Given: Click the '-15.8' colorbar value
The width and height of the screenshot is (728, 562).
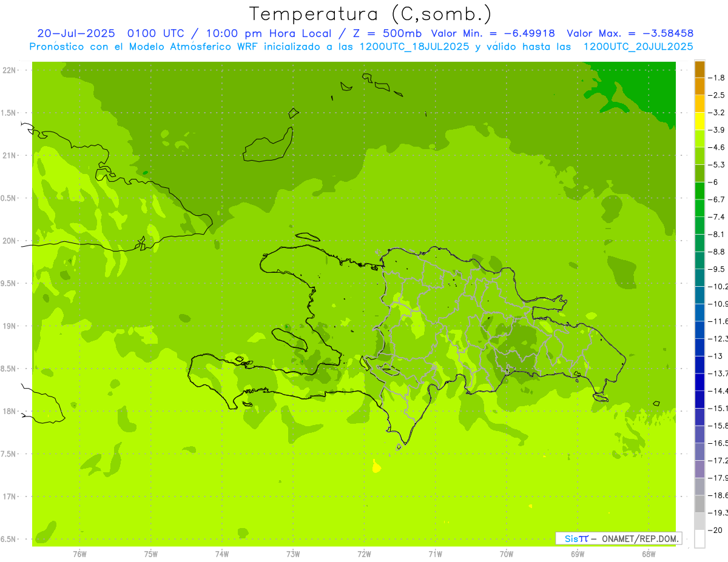Looking at the screenshot, I should click(719, 426).
